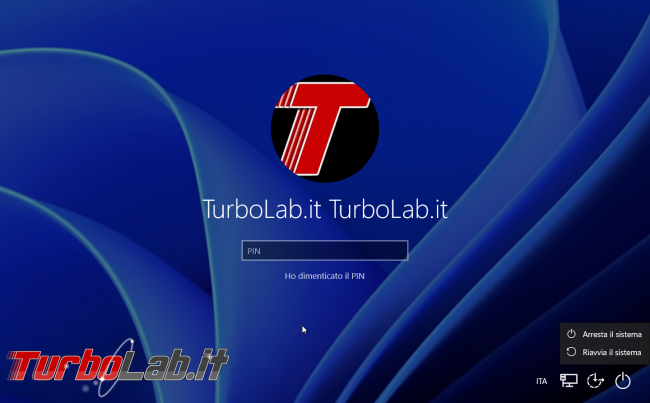Click the PIN input field
This screenshot has width=650, height=403.
[x=325, y=250]
